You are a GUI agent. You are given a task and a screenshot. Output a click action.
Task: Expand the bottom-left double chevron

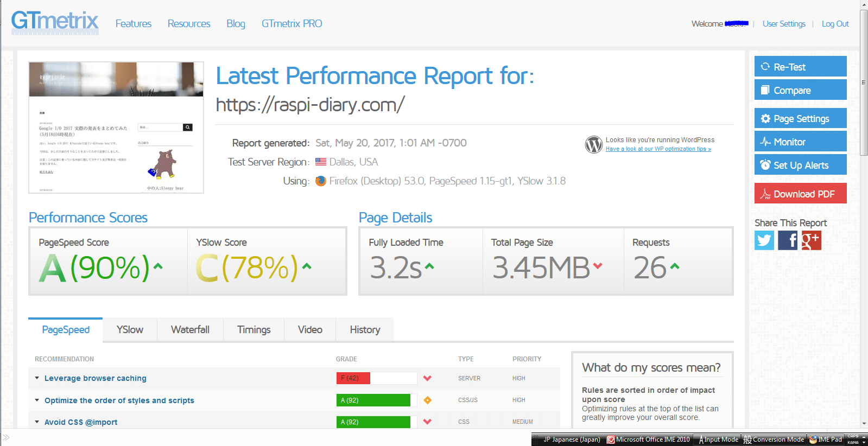6,437
